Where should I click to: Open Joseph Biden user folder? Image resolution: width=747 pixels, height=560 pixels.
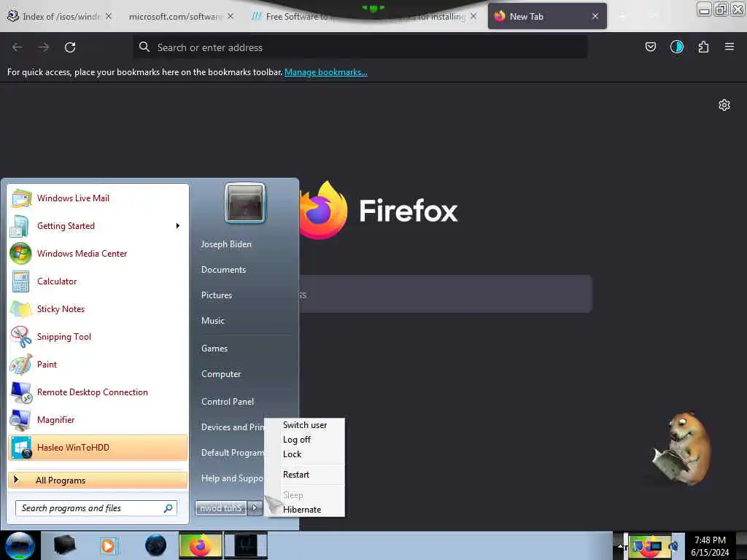226,244
